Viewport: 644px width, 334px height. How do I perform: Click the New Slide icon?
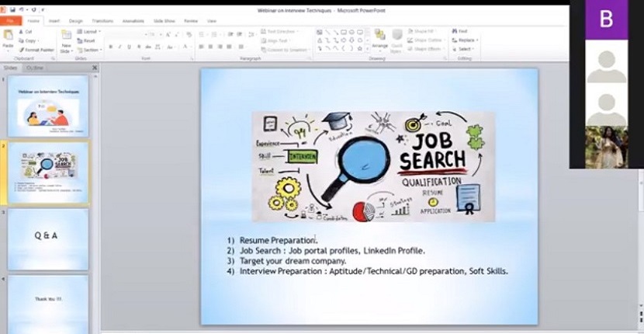point(66,35)
